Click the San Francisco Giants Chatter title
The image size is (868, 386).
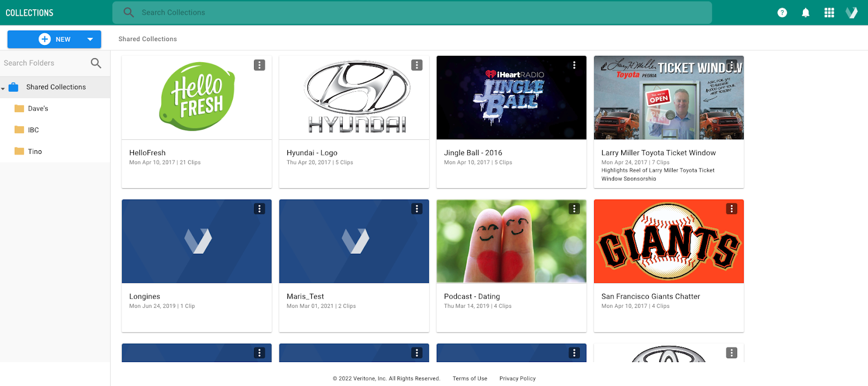pyautogui.click(x=650, y=297)
